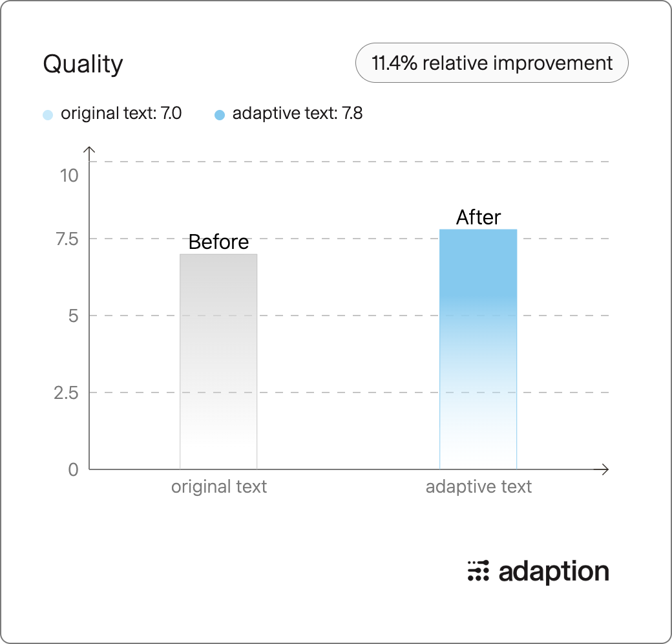Image resolution: width=672 pixels, height=644 pixels.
Task: Click the adaption logo icon
Action: tap(478, 571)
